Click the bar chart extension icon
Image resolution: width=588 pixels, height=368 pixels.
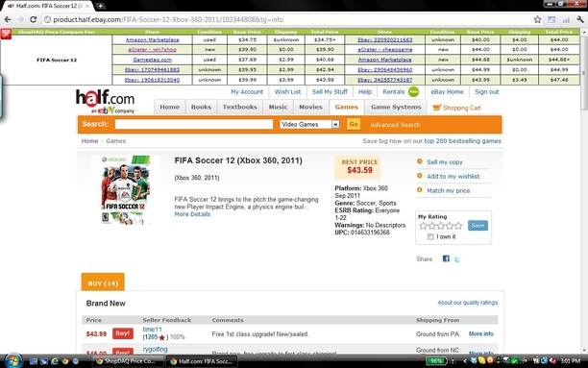[x=566, y=19]
